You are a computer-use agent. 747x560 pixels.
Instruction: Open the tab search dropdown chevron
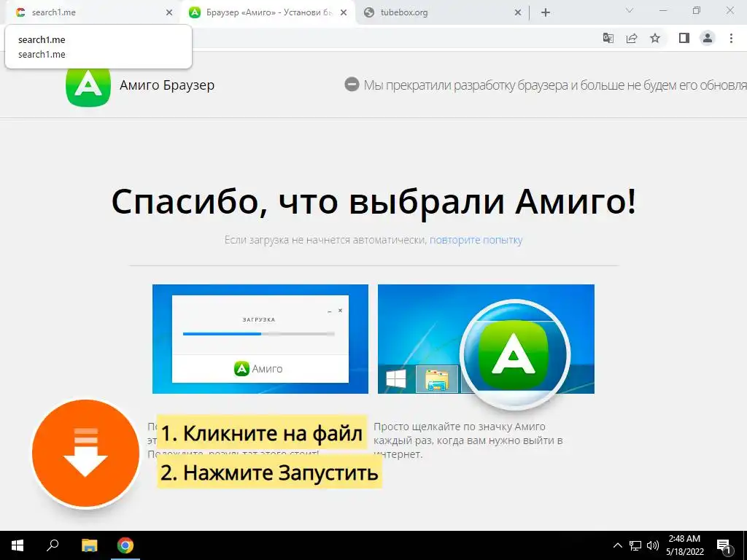(630, 10)
